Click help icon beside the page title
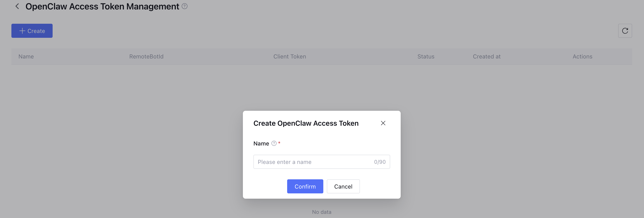 point(185,6)
